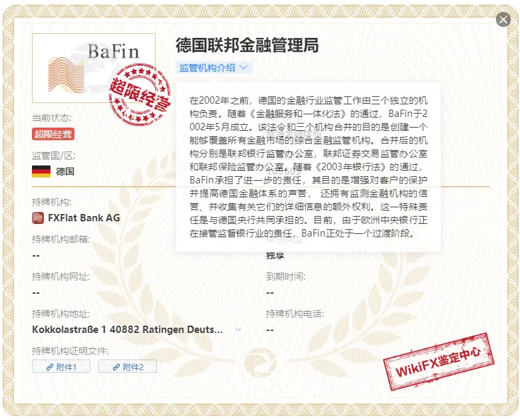Click the 德国 country name

[x=65, y=171]
